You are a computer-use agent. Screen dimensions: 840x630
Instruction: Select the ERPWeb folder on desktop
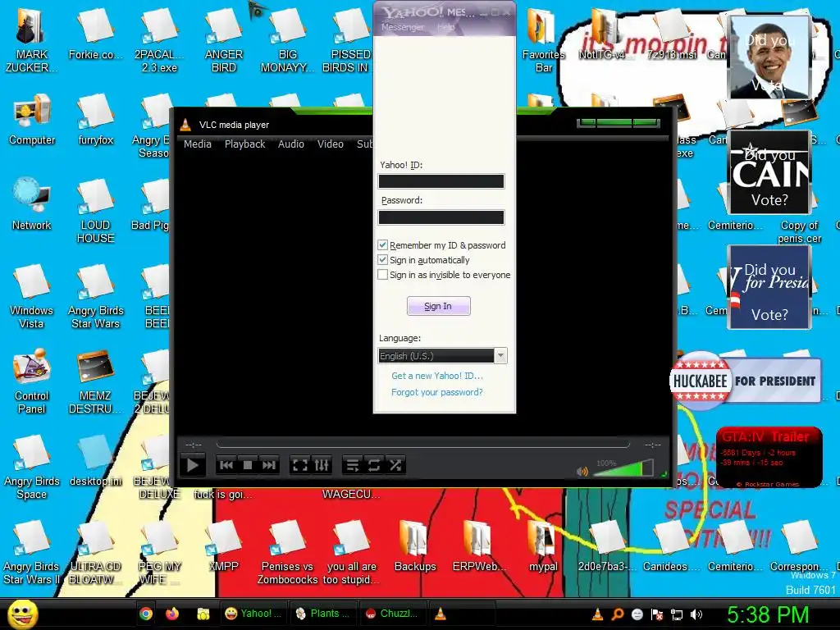tap(477, 546)
